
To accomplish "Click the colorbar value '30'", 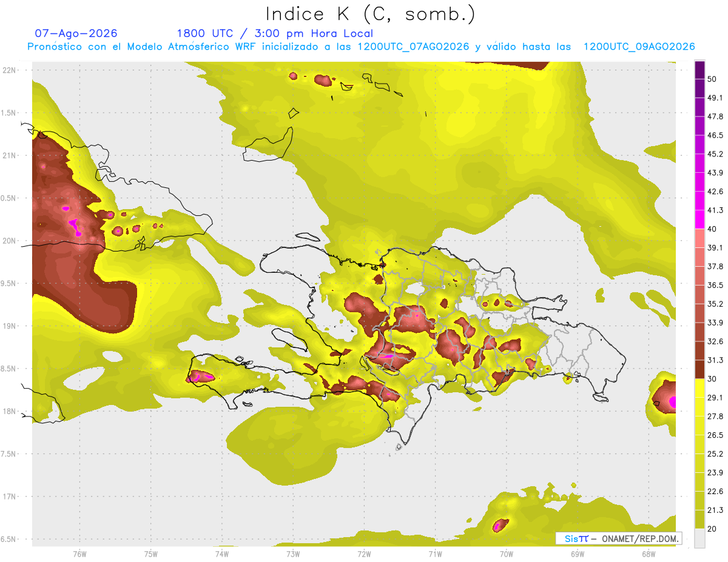I will [x=712, y=379].
